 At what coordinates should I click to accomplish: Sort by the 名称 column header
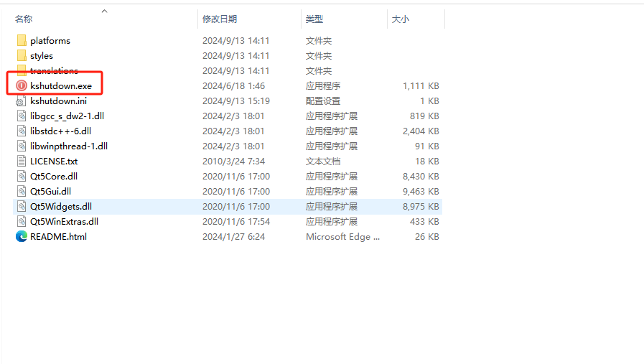[x=24, y=19]
